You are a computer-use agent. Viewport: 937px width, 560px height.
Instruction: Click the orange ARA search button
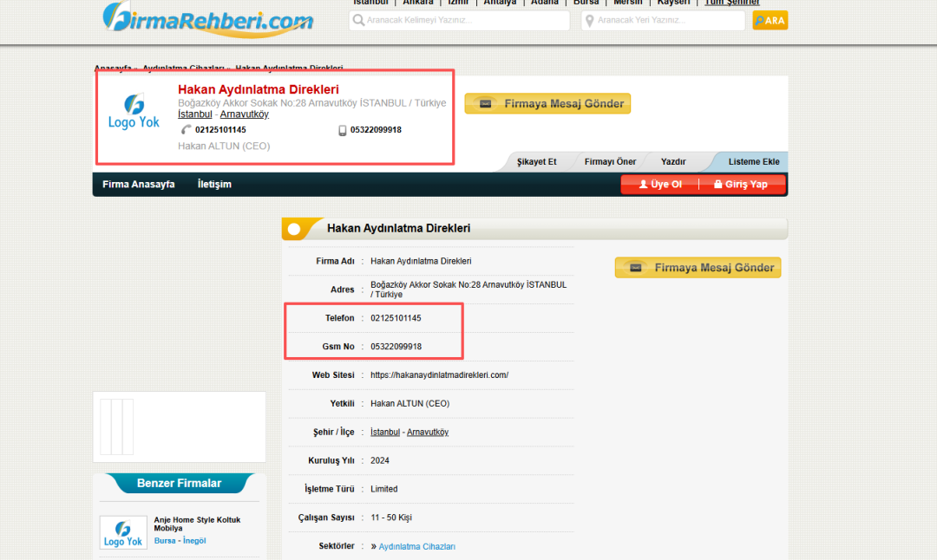point(770,20)
